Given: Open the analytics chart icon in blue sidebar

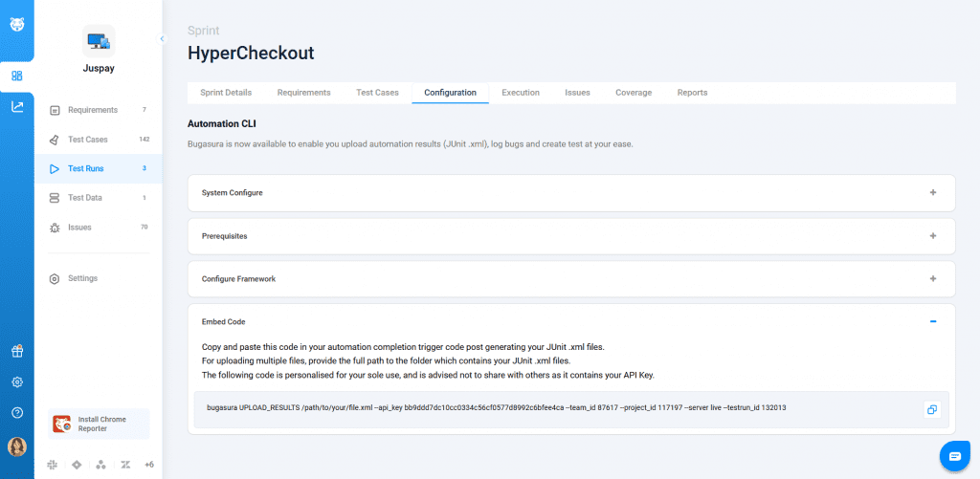Looking at the screenshot, I should click(x=17, y=107).
